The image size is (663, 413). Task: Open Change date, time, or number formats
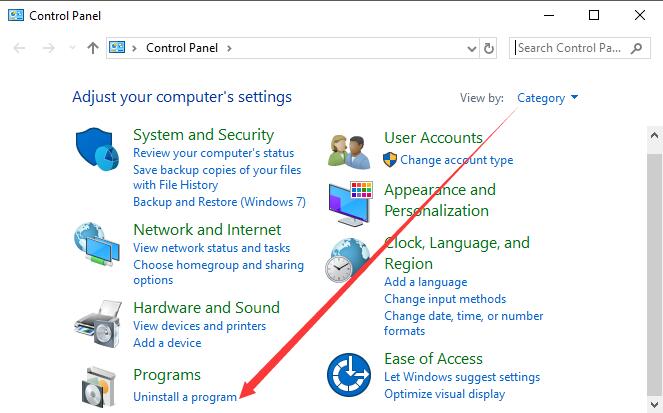click(x=463, y=323)
